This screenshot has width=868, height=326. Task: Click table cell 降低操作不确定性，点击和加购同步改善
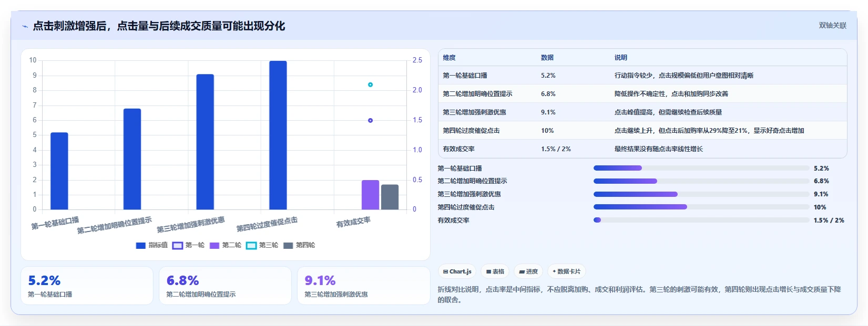click(x=671, y=94)
